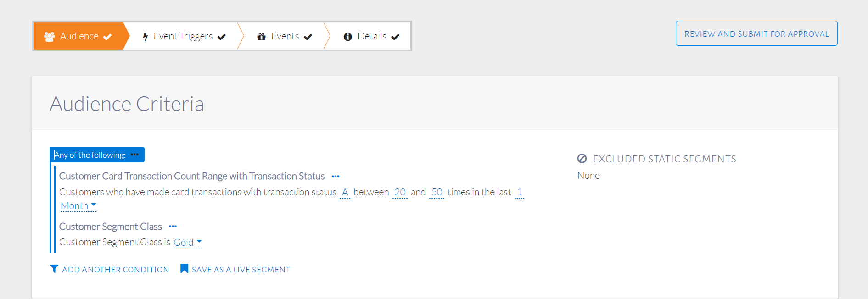868x299 pixels.
Task: Edit the 'in the last' value 1
Action: (x=519, y=192)
